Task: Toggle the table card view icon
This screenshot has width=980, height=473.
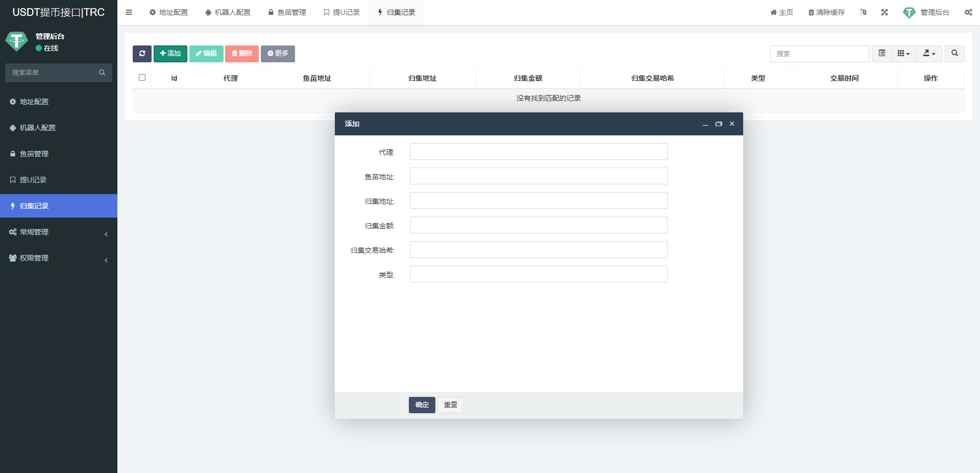Action: coord(881,54)
